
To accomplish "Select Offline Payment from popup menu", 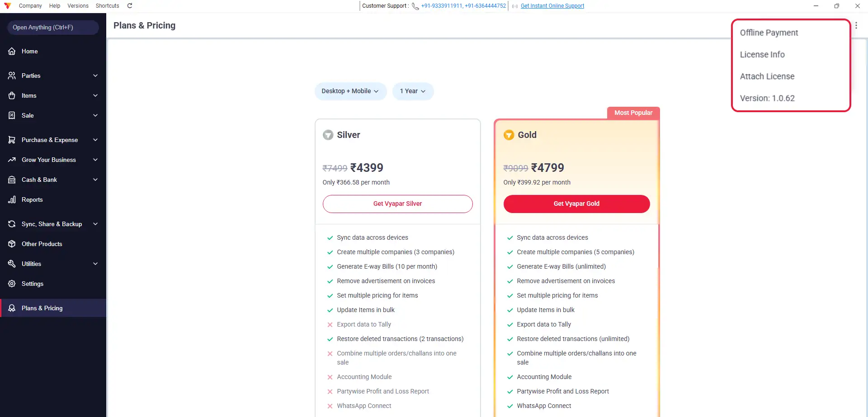I will pos(769,33).
